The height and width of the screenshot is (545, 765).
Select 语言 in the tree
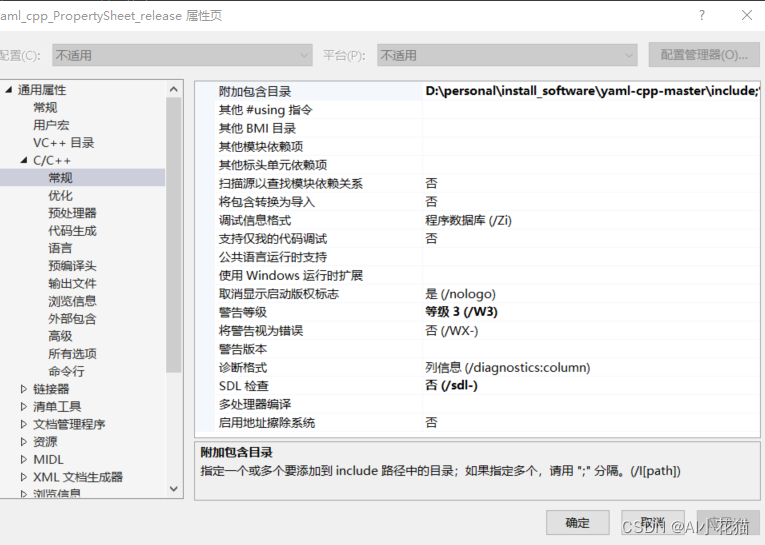tap(60, 248)
